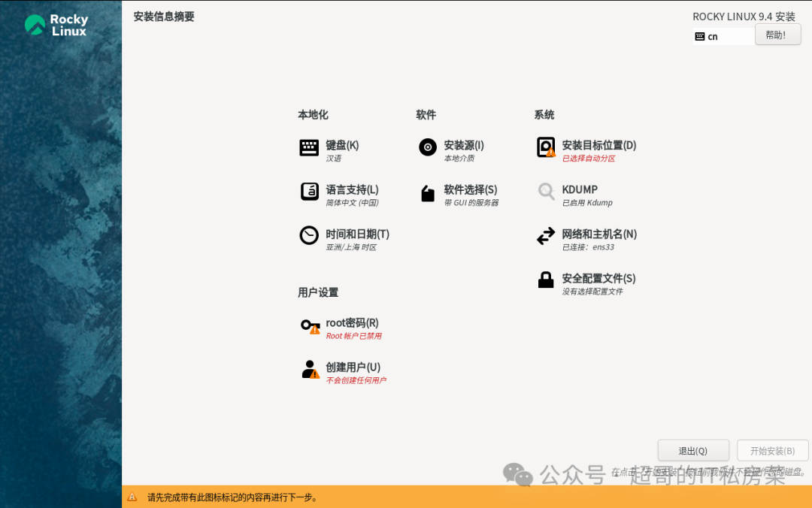Open the 键盘(K) keyboard settings icon
Viewport: 812px width, 508px height.
pos(309,147)
